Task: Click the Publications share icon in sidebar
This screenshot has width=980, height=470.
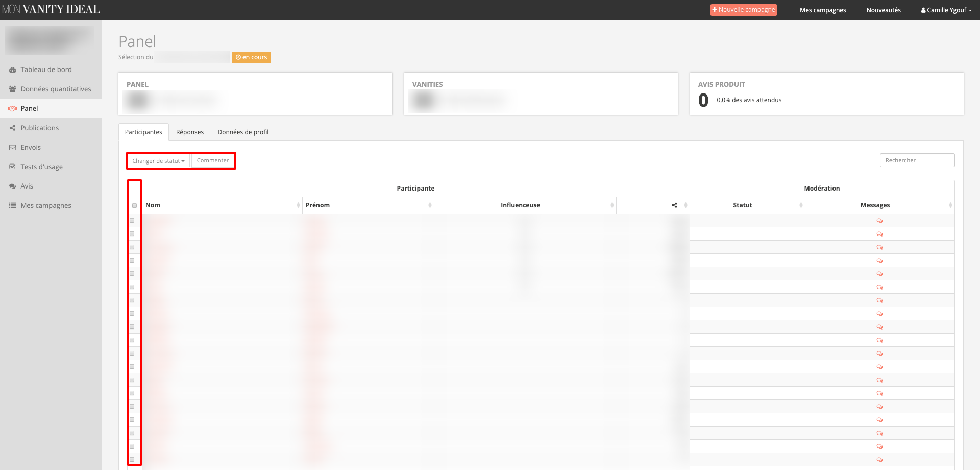Action: (13, 128)
